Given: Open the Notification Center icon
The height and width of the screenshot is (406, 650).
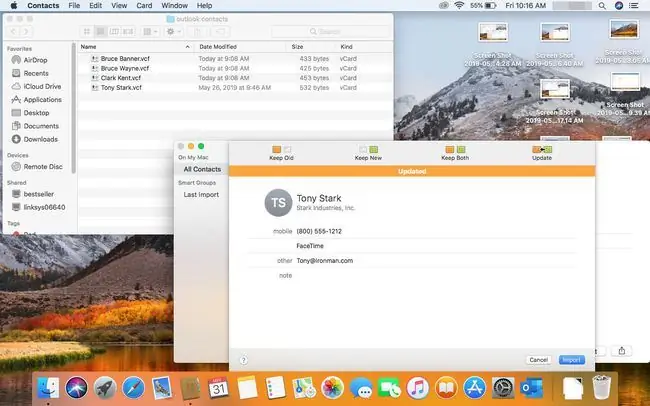Looking at the screenshot, I should click(633, 6).
